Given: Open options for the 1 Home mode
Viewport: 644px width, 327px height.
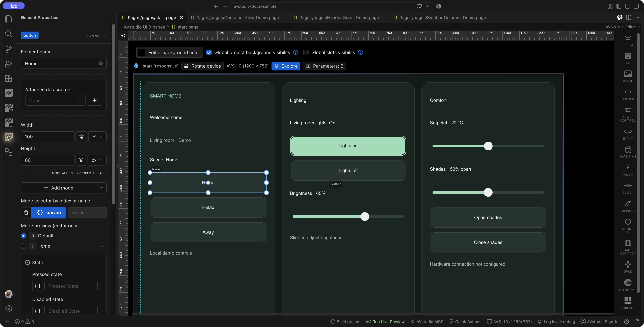Looking at the screenshot, I should point(102,246).
